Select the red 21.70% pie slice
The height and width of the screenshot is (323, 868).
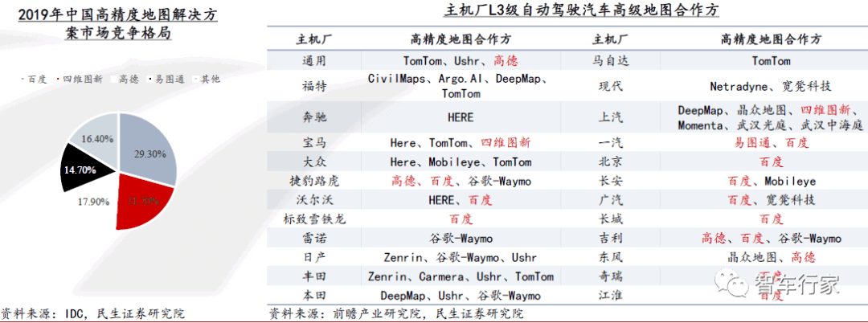click(138, 203)
